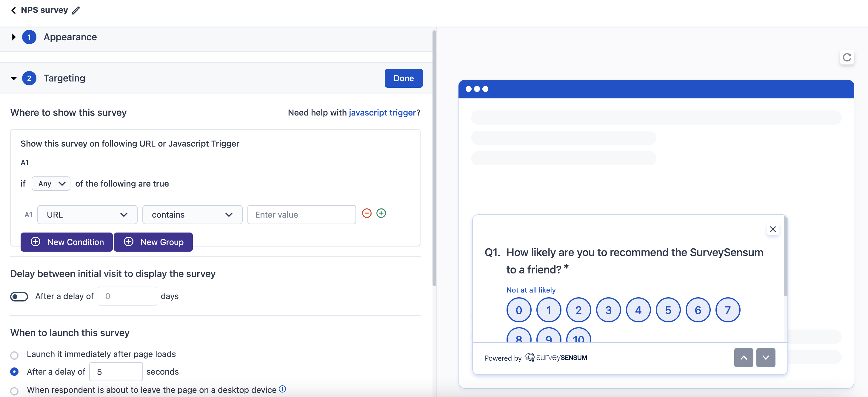Remove condition A1 with red minus icon

click(x=367, y=213)
